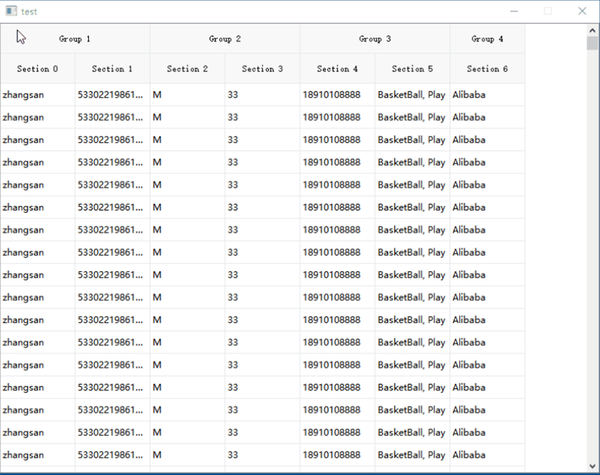Click the scrollbar down arrow
This screenshot has width=600, height=475.
click(x=592, y=466)
